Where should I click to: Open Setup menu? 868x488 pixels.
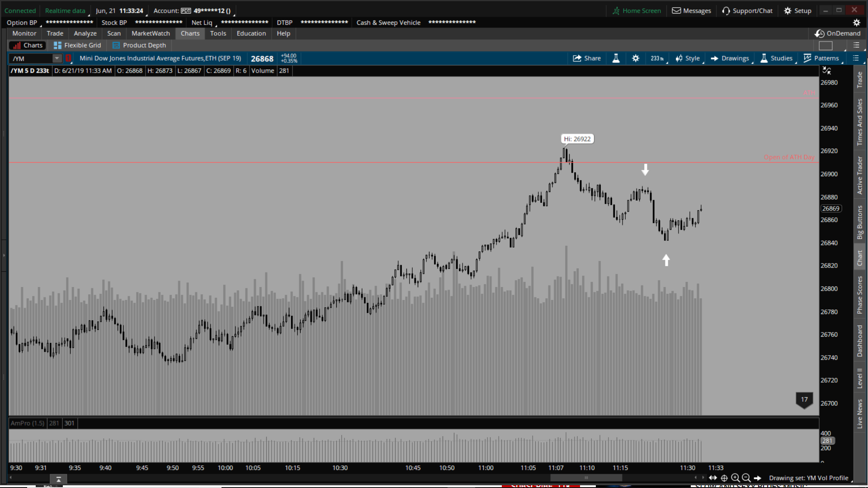[x=798, y=11]
